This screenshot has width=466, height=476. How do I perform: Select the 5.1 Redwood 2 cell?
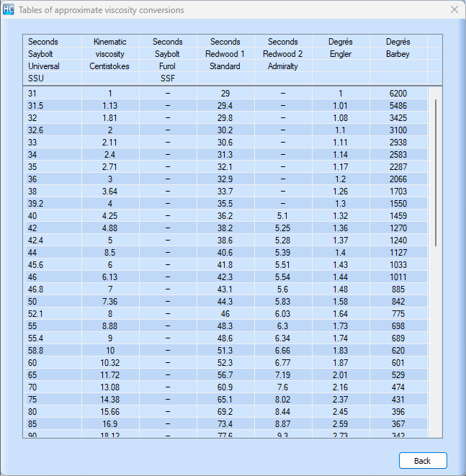282,216
